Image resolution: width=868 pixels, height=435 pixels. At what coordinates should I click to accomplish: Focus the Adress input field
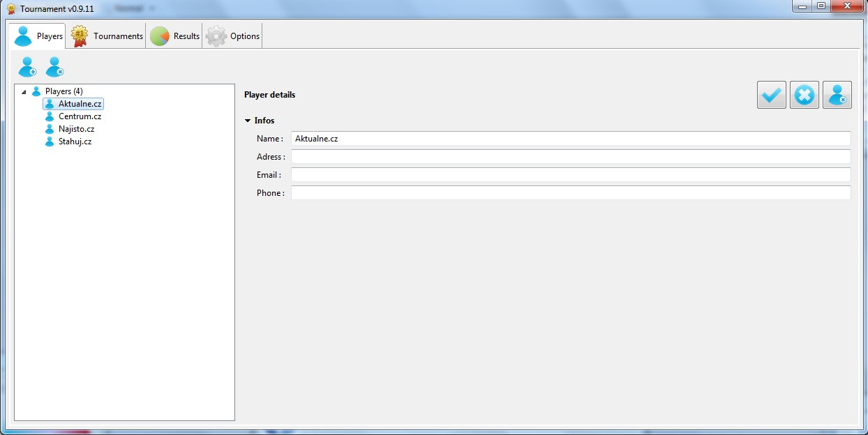pyautogui.click(x=571, y=157)
